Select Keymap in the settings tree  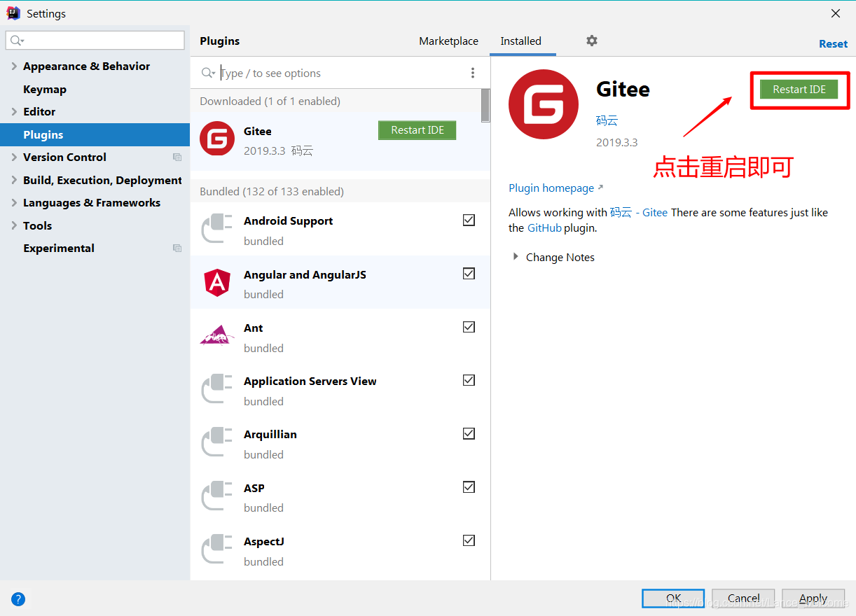tap(45, 90)
